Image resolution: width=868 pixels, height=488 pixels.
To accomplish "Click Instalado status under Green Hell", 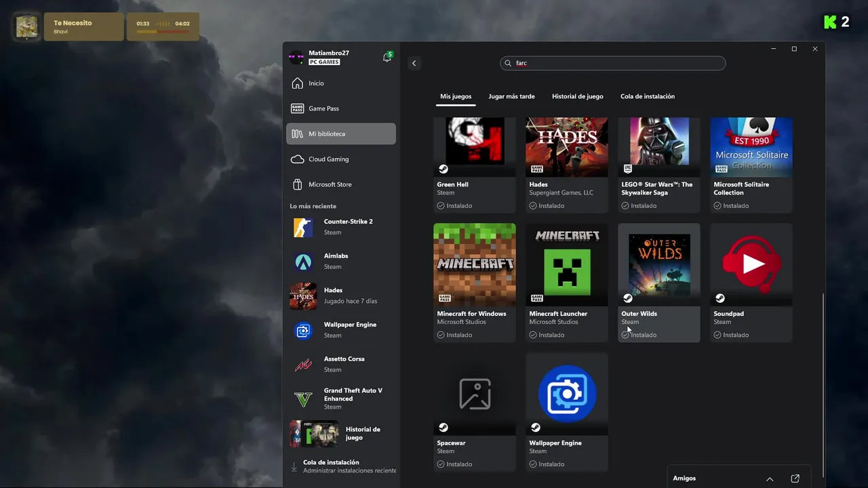I will (454, 205).
